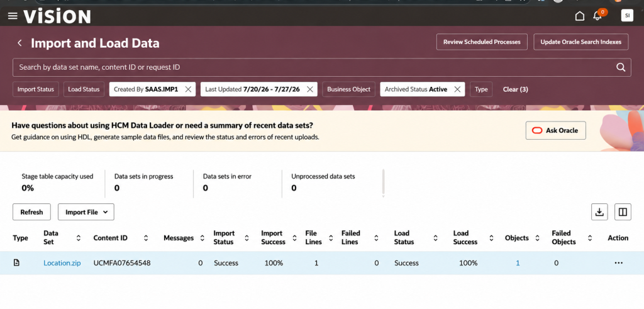Sort by the Objects column

click(538, 238)
